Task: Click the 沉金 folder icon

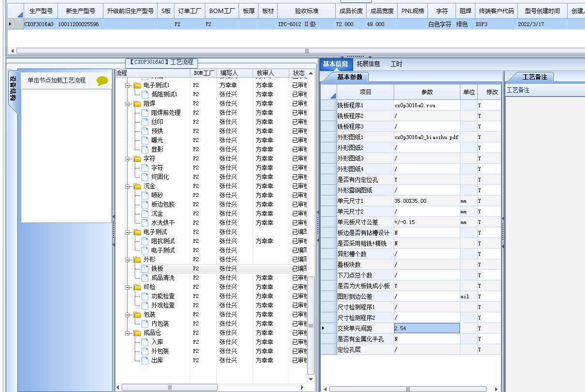Action: [x=138, y=186]
